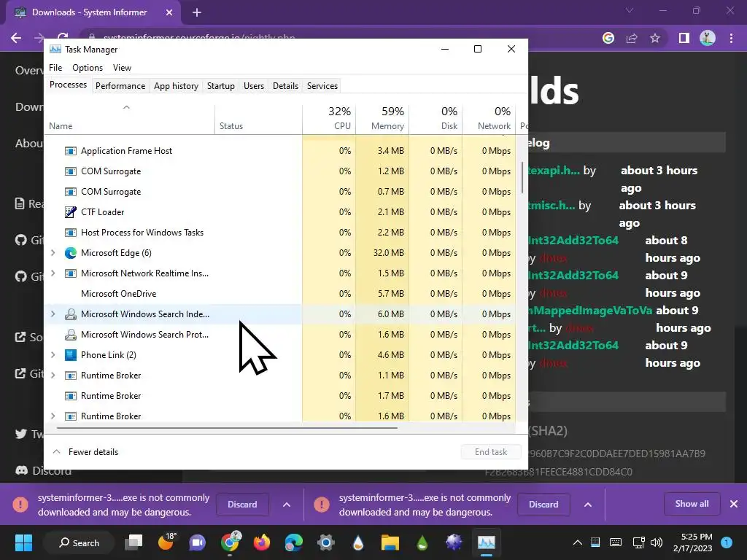Screen dimensions: 747x560
Task: Switch to the Startup tab
Action: click(x=220, y=86)
